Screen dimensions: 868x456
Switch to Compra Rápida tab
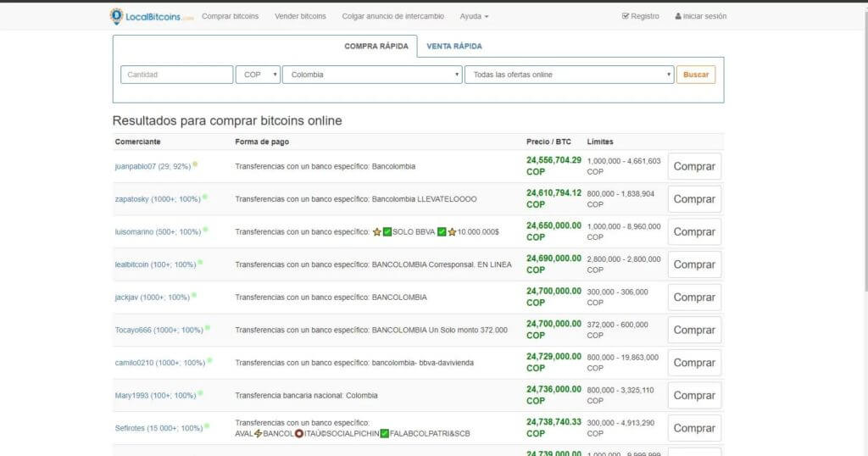tap(376, 46)
